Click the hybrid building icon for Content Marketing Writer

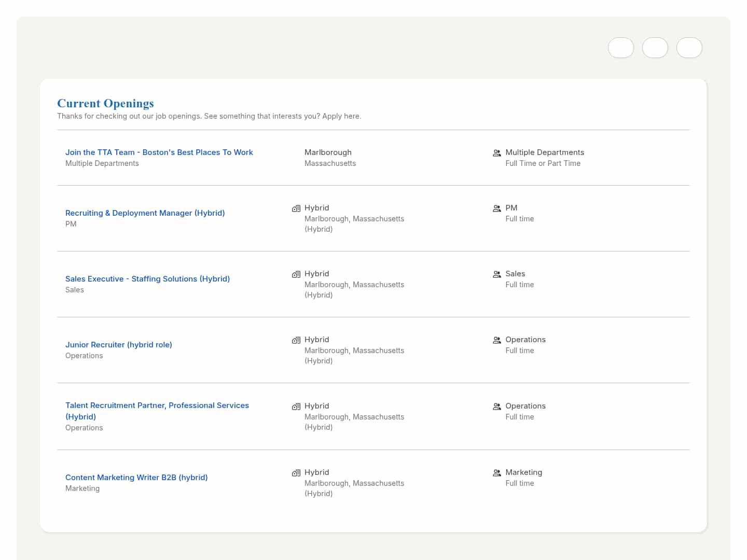point(296,473)
